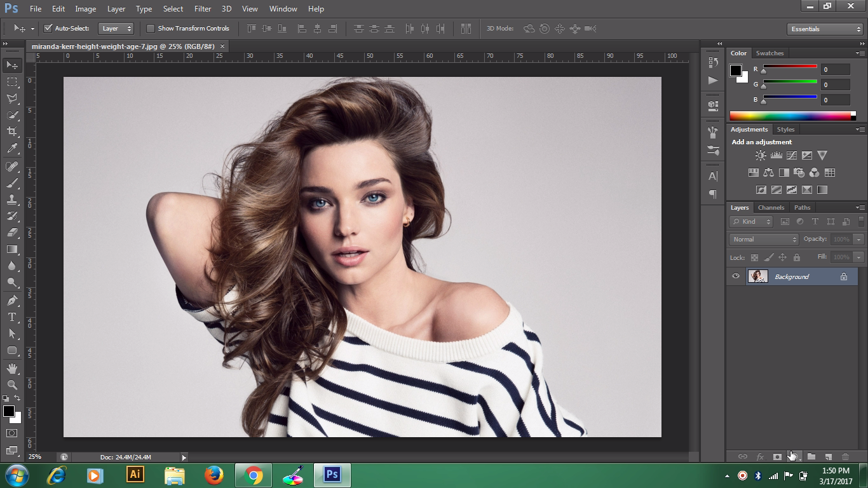The width and height of the screenshot is (868, 488).
Task: Hide the Background layer visibility eye
Action: coord(736,276)
